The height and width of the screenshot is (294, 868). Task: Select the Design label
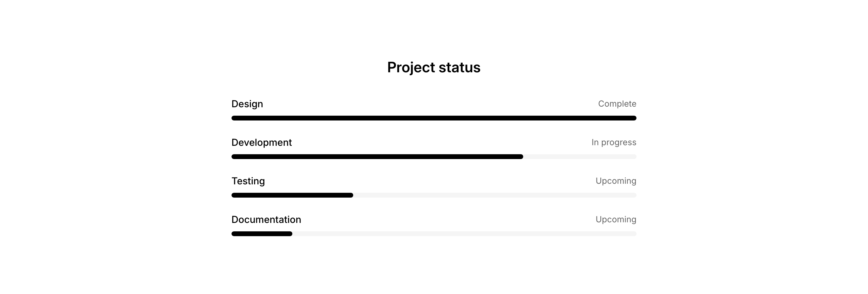click(247, 104)
